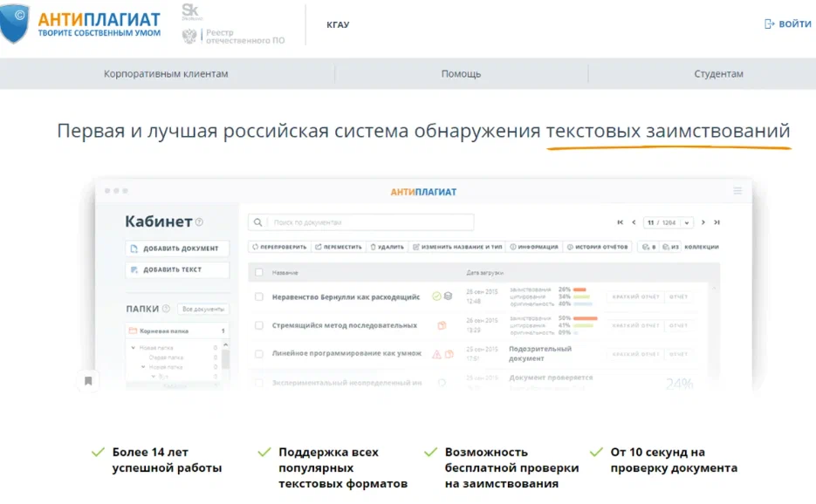
Task: Toggle the select-all checkbox in header row
Action: point(259,273)
